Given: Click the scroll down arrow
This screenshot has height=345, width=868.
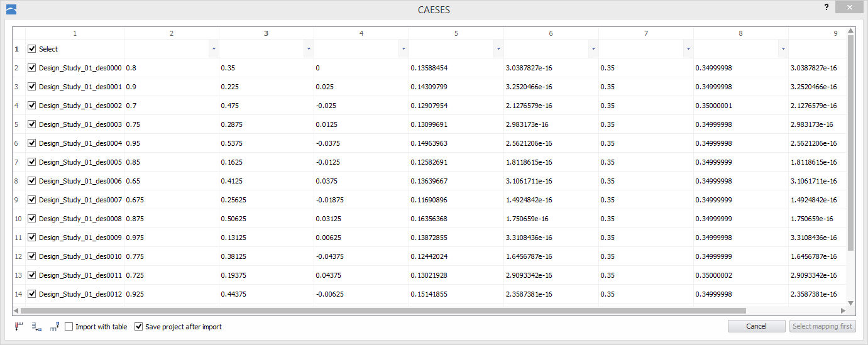Looking at the screenshot, I should [850, 303].
